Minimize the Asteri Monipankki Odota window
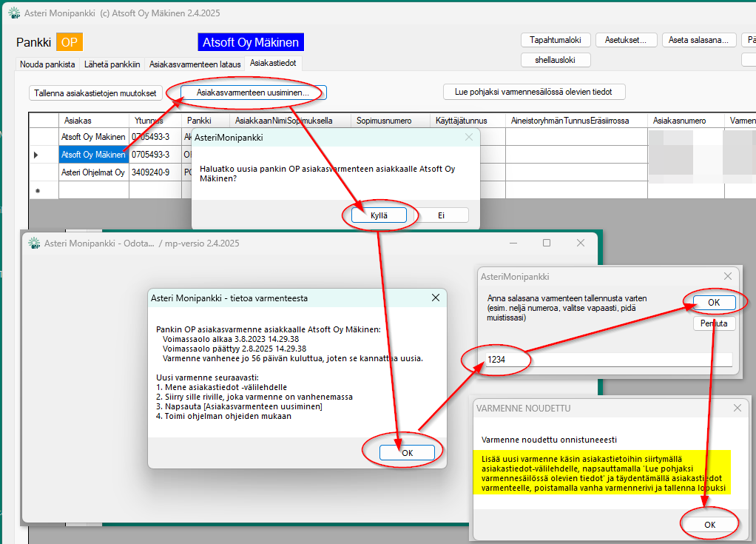The image size is (756, 544). pos(513,243)
